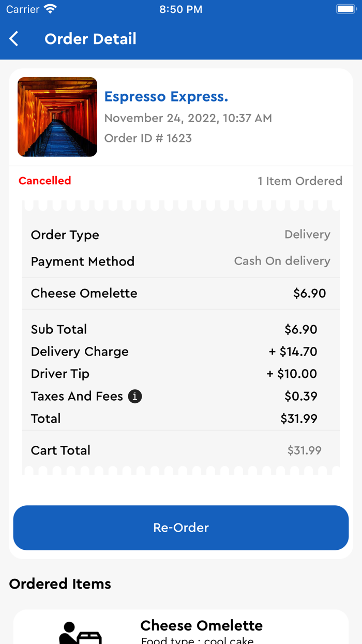This screenshot has width=362, height=644.
Task: Tap the Espresso Express restaurant photo
Action: [x=57, y=116]
